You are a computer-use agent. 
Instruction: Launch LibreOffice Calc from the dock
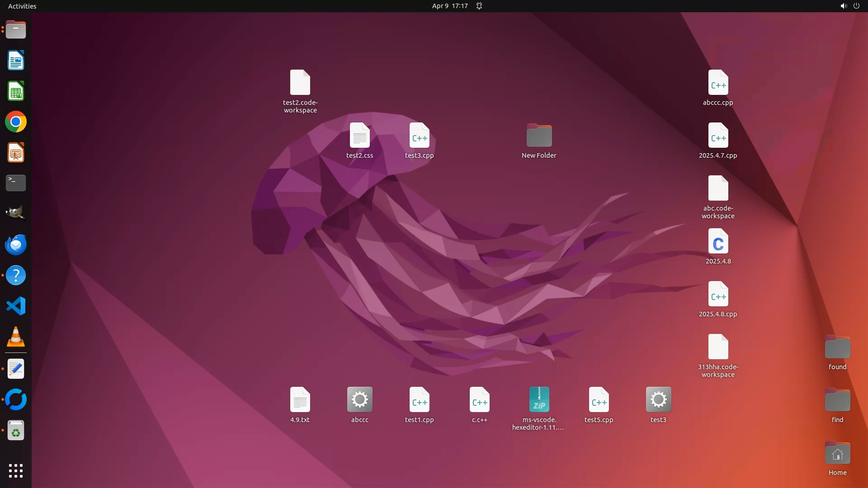pyautogui.click(x=16, y=92)
